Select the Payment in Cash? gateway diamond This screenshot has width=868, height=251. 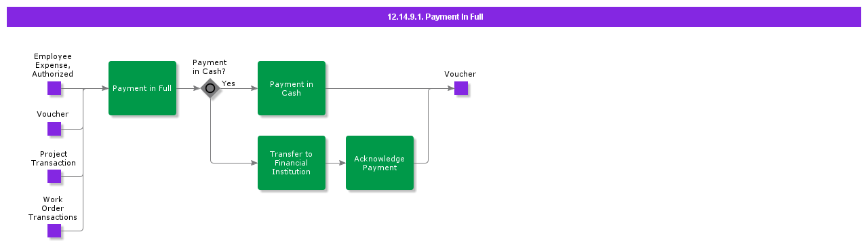coord(210,88)
